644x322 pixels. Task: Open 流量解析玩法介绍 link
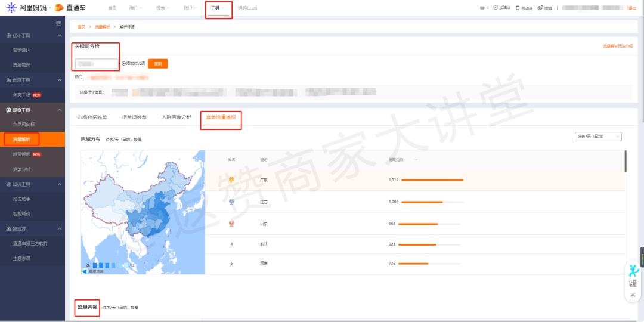[618, 47]
